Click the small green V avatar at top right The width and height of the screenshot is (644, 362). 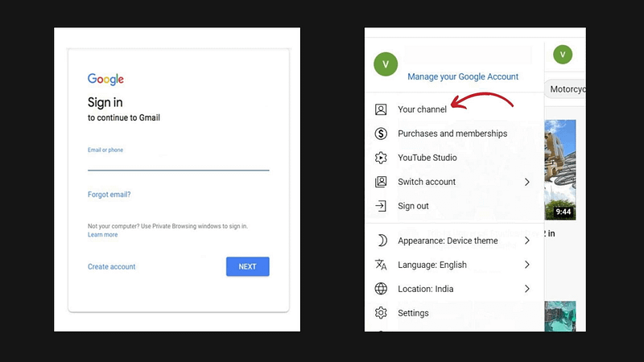tap(563, 55)
